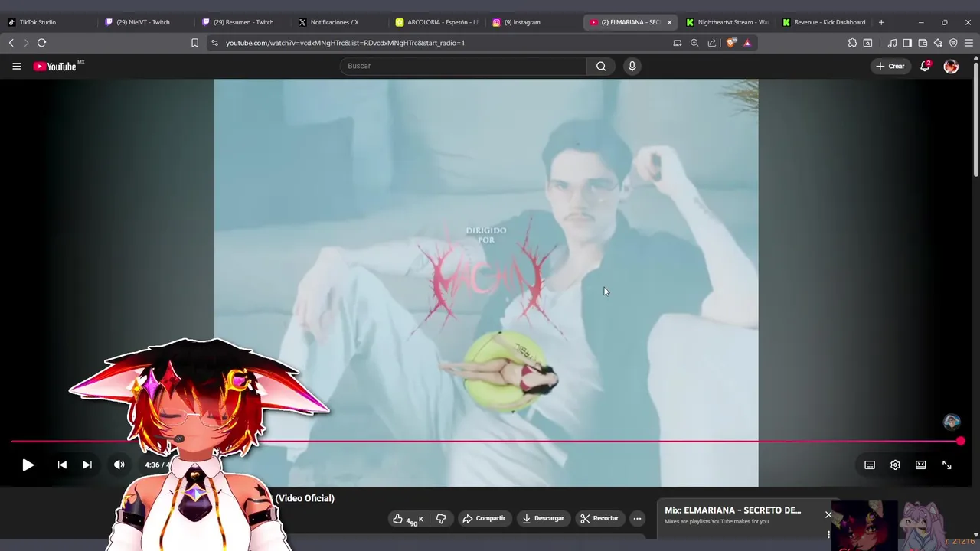Viewport: 980px width, 551px height.
Task: Open the YouTube account avatar menu
Action: point(951,67)
